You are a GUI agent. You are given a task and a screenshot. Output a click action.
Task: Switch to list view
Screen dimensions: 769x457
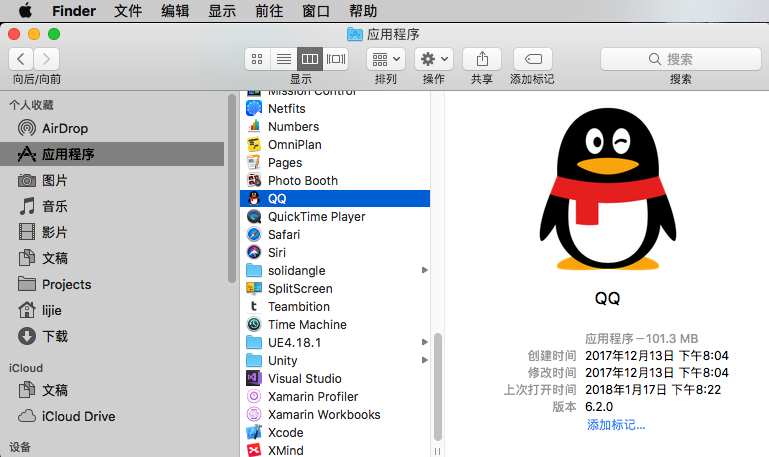(284, 59)
